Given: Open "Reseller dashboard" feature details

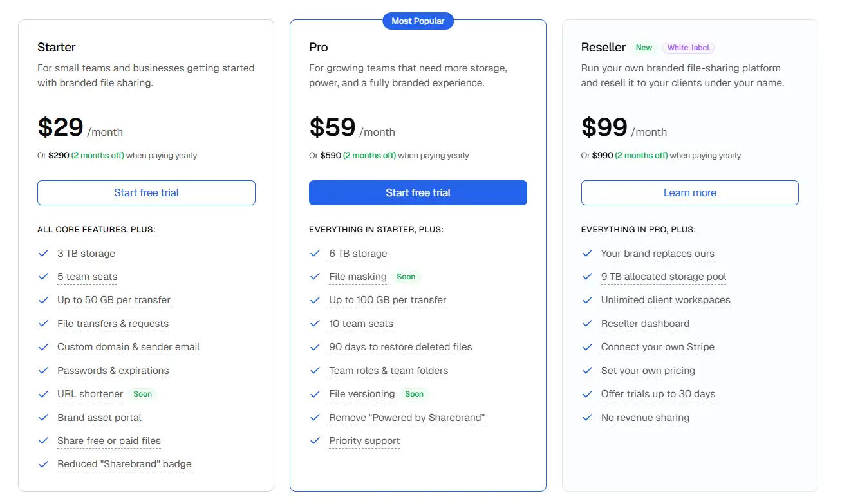Looking at the screenshot, I should (645, 324).
